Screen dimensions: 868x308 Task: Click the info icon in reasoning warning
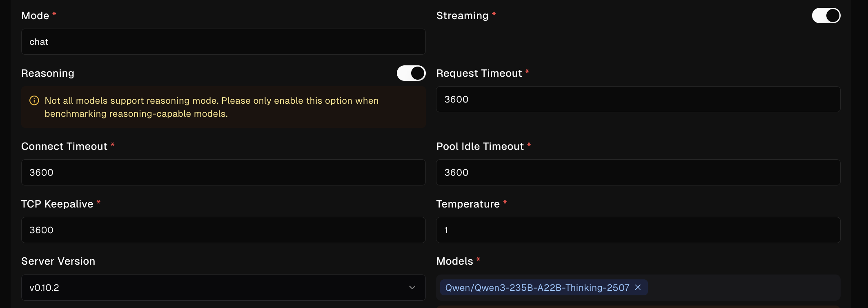click(x=34, y=100)
